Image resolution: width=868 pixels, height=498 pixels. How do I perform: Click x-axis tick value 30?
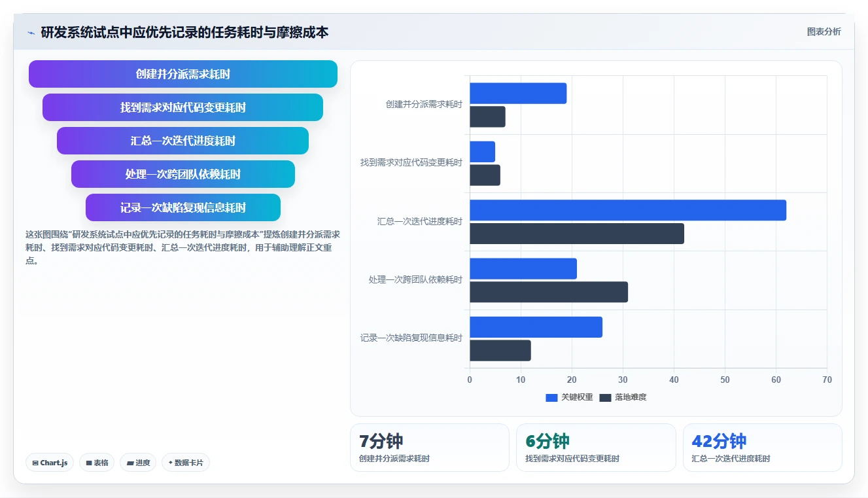(623, 380)
